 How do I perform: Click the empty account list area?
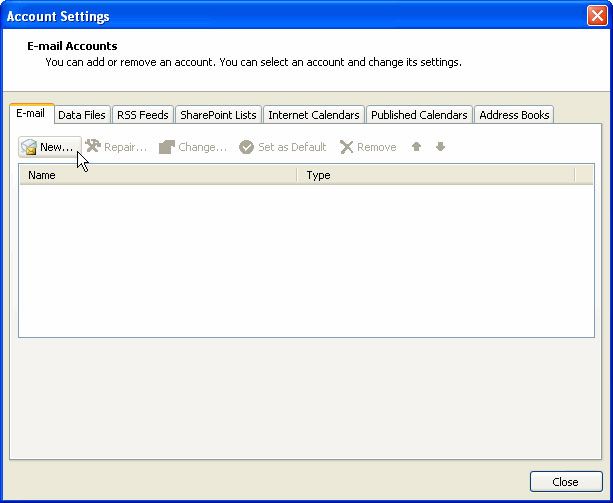pos(306,260)
